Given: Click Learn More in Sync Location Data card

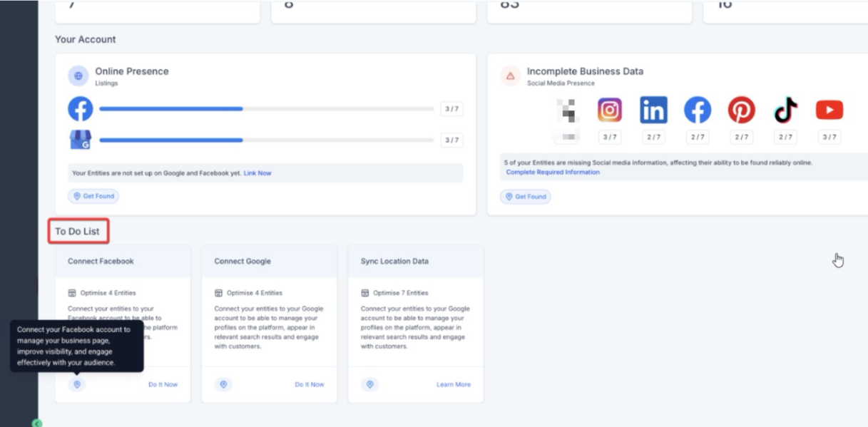Looking at the screenshot, I should tap(453, 384).
